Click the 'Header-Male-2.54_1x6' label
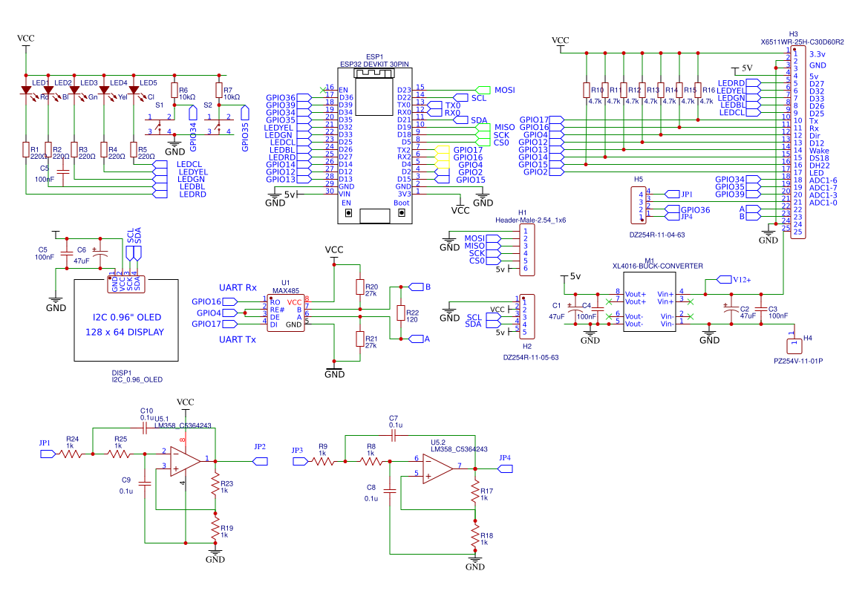The image size is (868, 614). click(530, 220)
